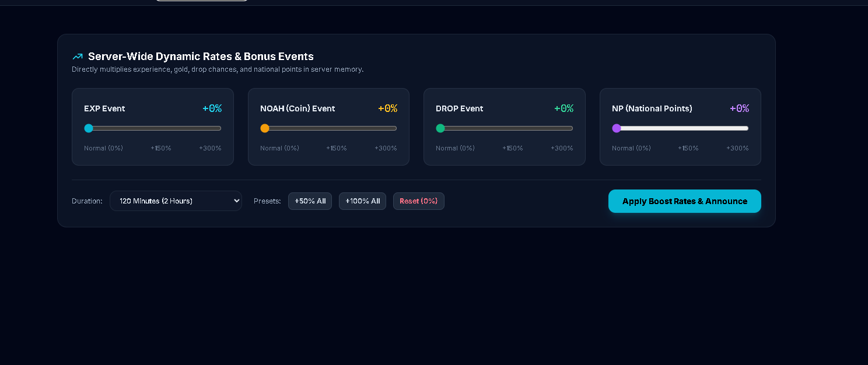Click the red Reset (0%) preset button

tap(419, 201)
